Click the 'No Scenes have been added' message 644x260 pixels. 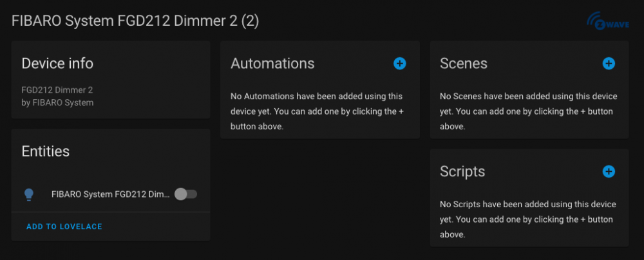coord(528,111)
